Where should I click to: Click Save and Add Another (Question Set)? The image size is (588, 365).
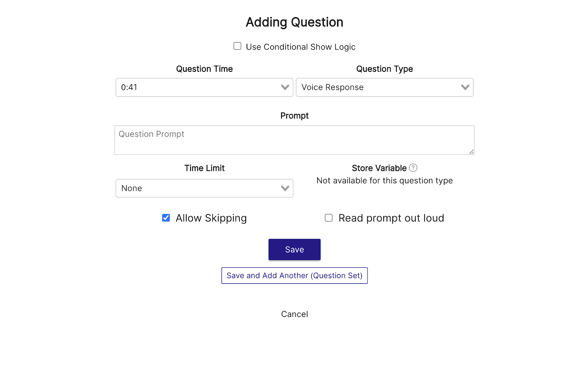[294, 275]
